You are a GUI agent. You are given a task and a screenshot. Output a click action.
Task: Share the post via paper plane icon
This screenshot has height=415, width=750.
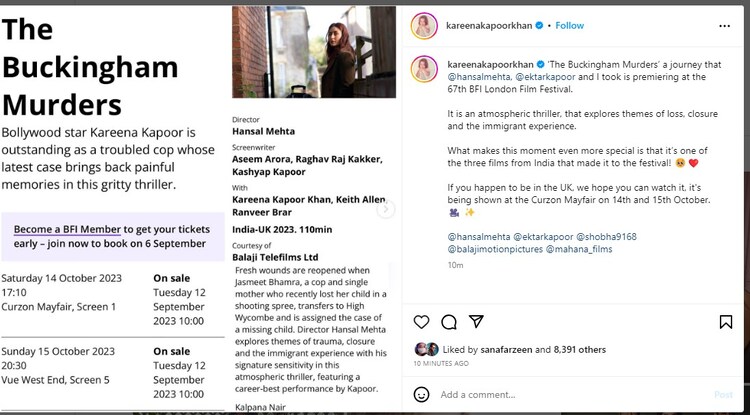(476, 322)
